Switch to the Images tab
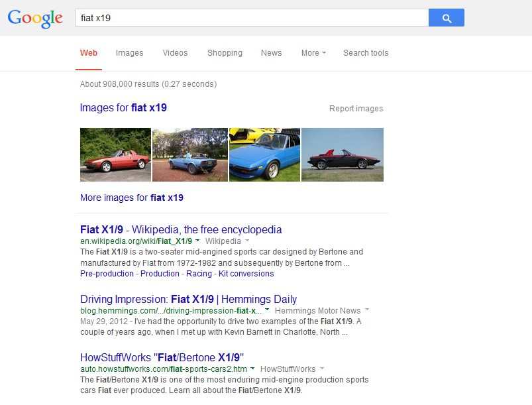Screen dimensions: 532x405 129,53
